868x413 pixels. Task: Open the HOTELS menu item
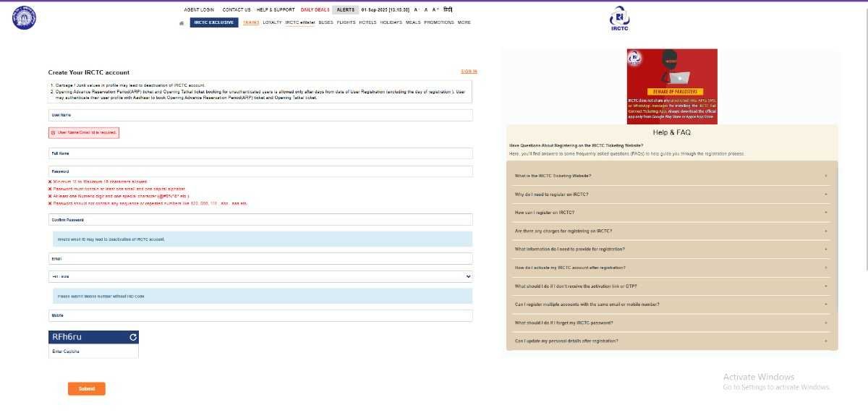coord(367,22)
